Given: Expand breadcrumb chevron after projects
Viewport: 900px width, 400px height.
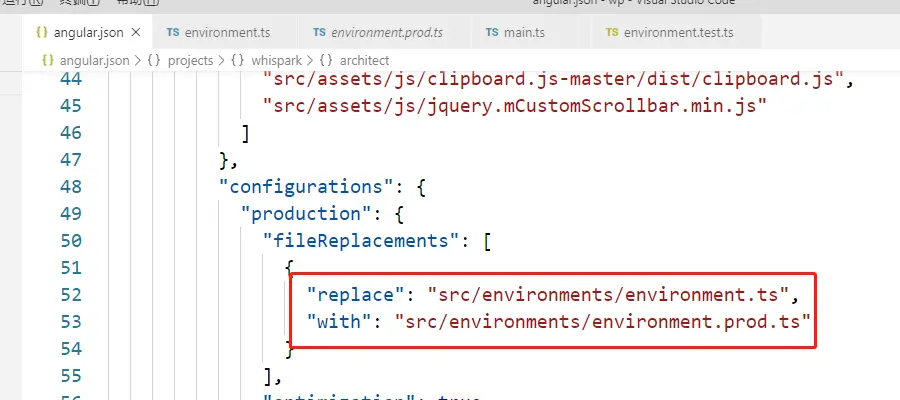Looking at the screenshot, I should click(222, 60).
